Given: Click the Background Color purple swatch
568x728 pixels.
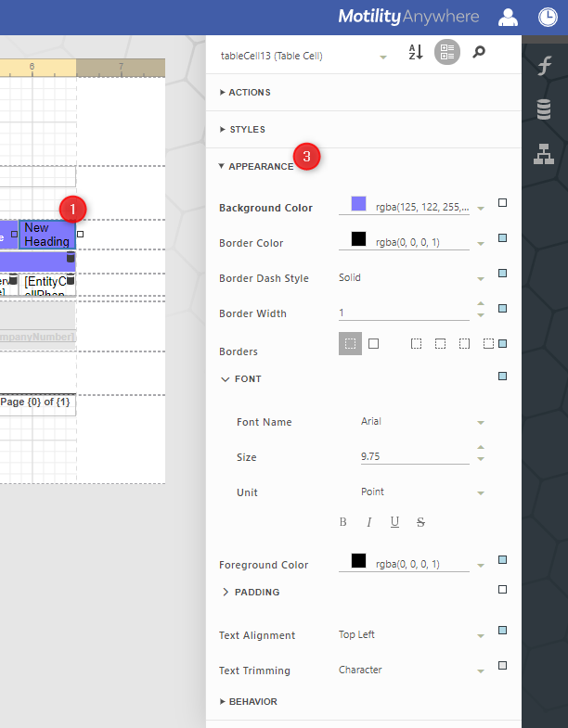Looking at the screenshot, I should pos(358,204).
